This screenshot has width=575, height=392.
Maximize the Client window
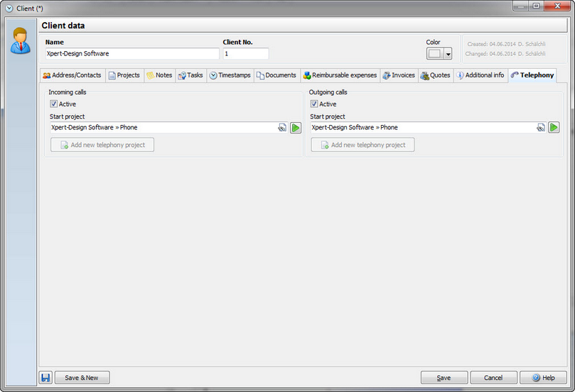[x=536, y=6]
